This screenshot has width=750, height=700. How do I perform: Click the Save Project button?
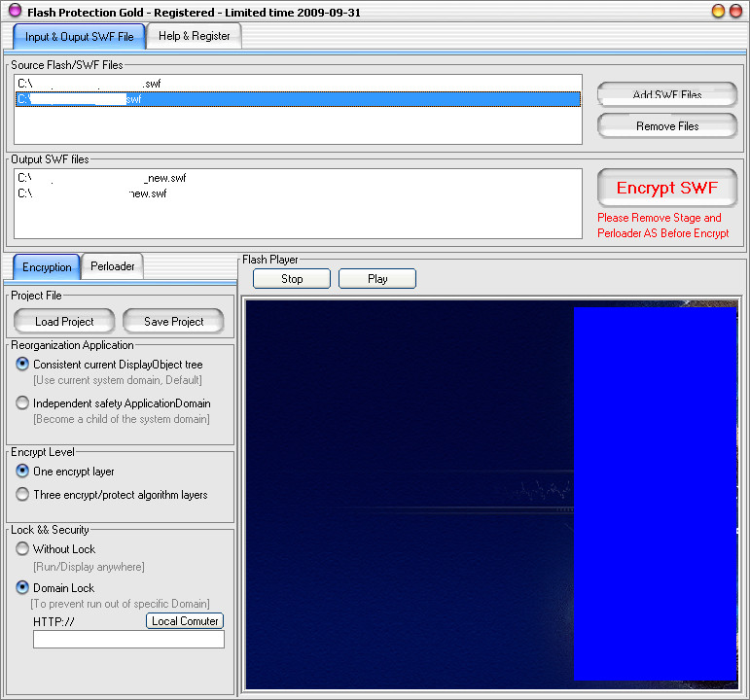click(x=173, y=321)
